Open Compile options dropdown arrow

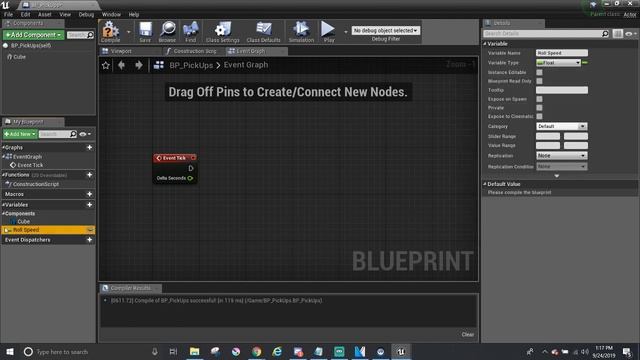(129, 32)
